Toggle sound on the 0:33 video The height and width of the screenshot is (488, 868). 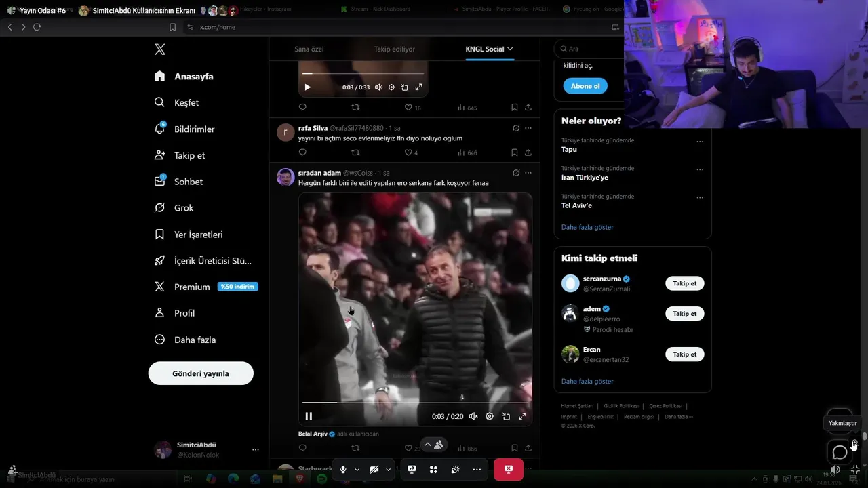pos(378,87)
